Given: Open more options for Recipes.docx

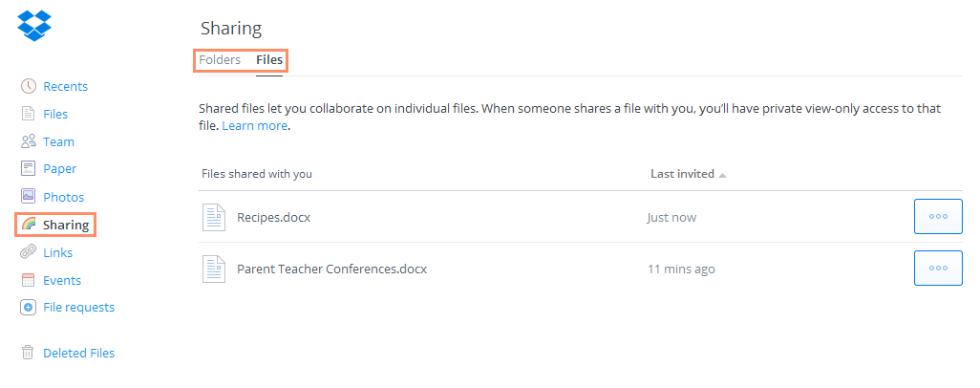Looking at the screenshot, I should [x=937, y=217].
